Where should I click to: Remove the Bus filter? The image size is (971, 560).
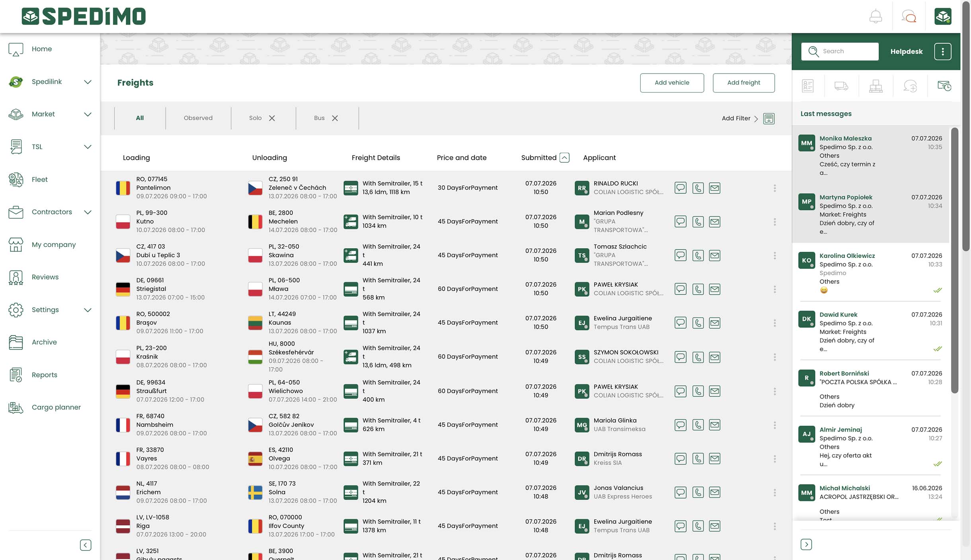pos(335,118)
